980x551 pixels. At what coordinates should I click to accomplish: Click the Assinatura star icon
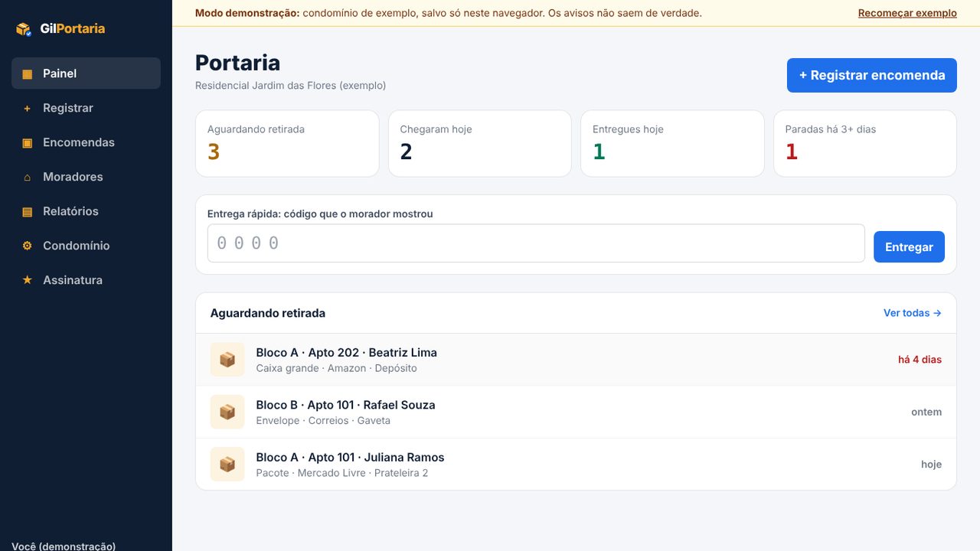28,280
